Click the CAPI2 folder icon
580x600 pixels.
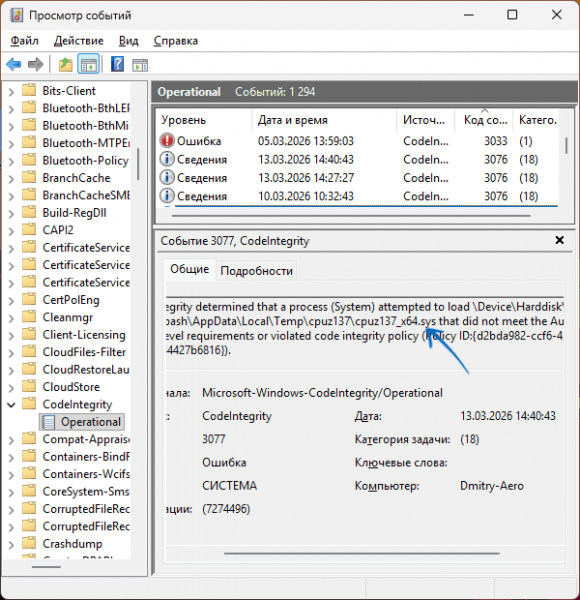point(29,230)
